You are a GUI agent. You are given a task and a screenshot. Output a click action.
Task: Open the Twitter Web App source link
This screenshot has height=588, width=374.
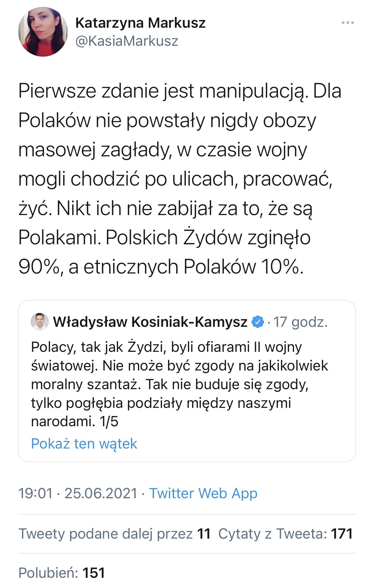(x=203, y=493)
